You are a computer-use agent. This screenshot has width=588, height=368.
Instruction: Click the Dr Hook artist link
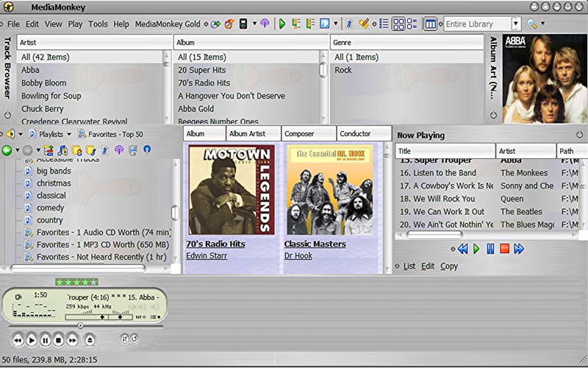298,255
